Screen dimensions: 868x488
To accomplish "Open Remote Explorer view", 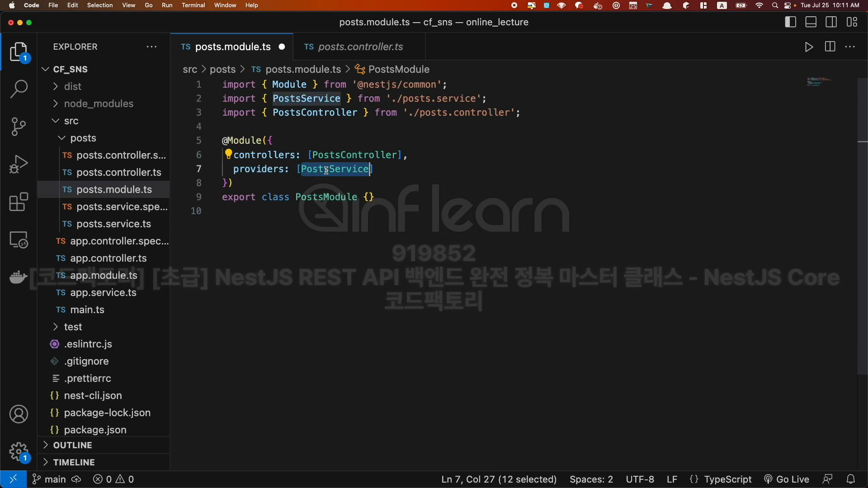I will pyautogui.click(x=19, y=240).
